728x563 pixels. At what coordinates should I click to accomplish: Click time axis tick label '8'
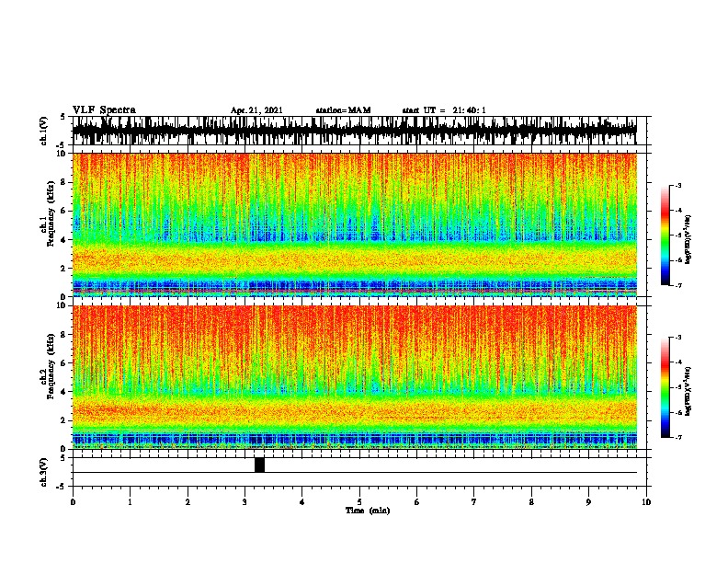tap(531, 502)
